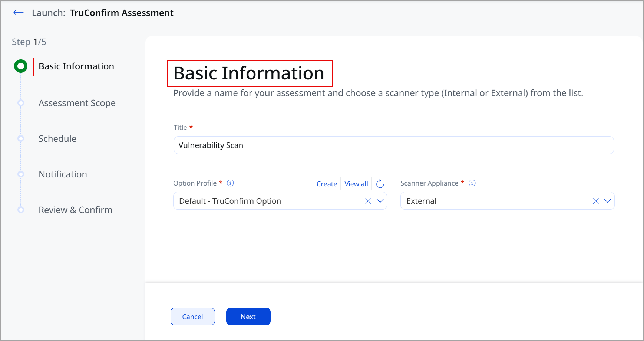Click the TruConfirm Assessment title text
Image resolution: width=644 pixels, height=341 pixels.
tap(122, 13)
